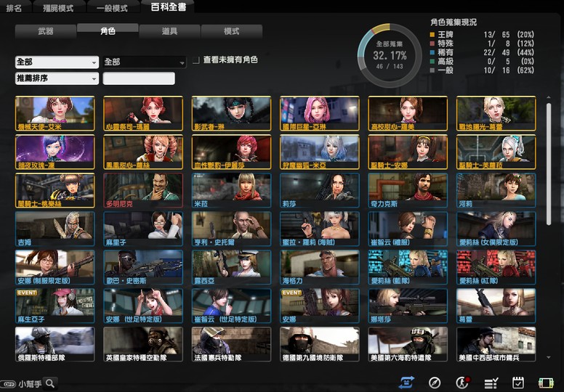
Task: Expand the first white 全部 dropdown
Action: pos(57,62)
